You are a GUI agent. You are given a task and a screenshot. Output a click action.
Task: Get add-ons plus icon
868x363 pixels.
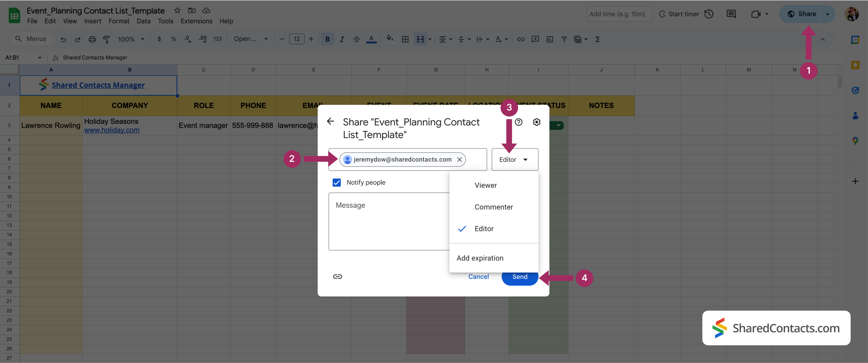tap(855, 181)
